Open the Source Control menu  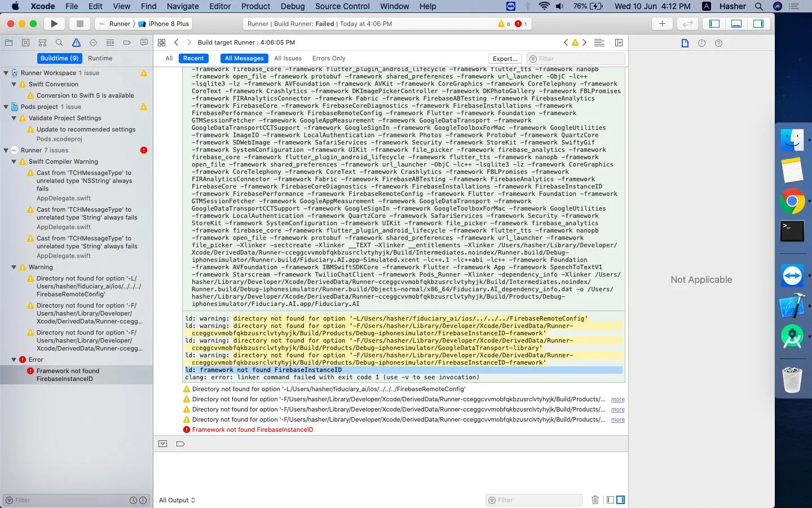coord(342,6)
